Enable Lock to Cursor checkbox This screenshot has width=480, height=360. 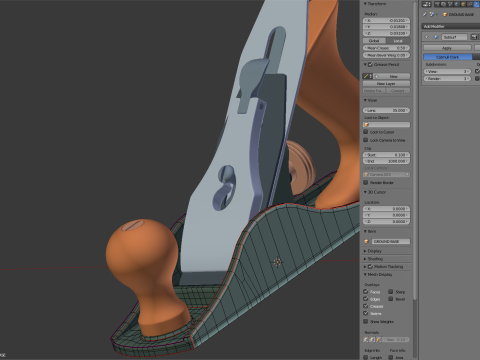(x=366, y=132)
